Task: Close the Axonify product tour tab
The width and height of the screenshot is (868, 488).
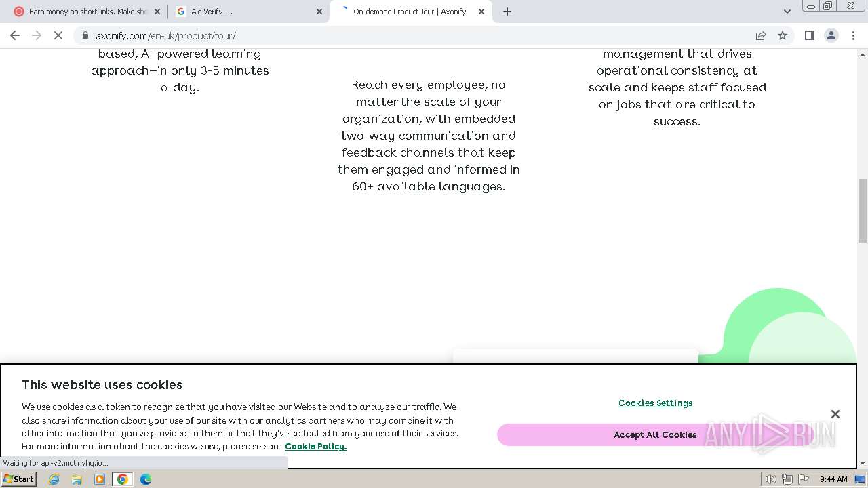Action: point(481,12)
